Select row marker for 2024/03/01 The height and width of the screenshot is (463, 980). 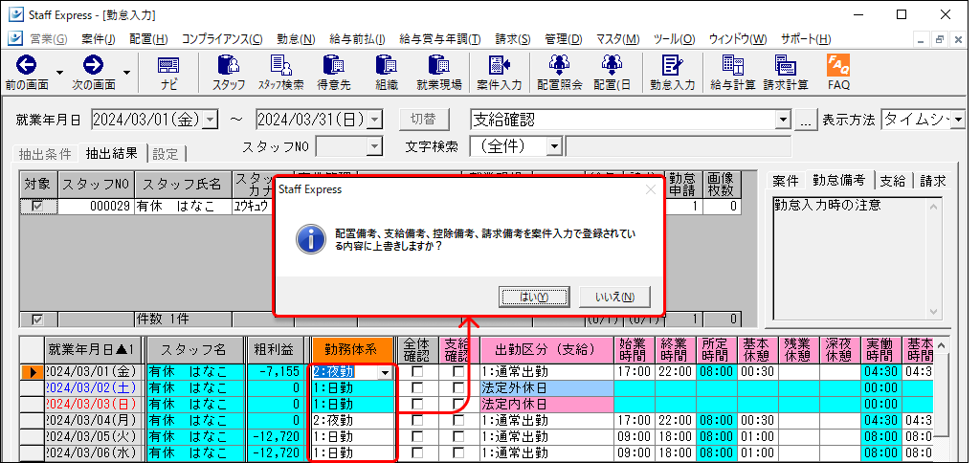click(x=33, y=372)
